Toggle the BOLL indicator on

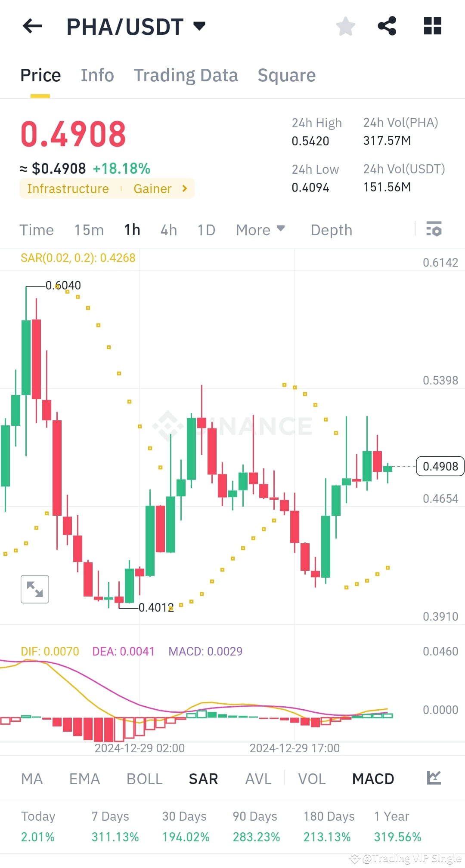click(x=144, y=779)
